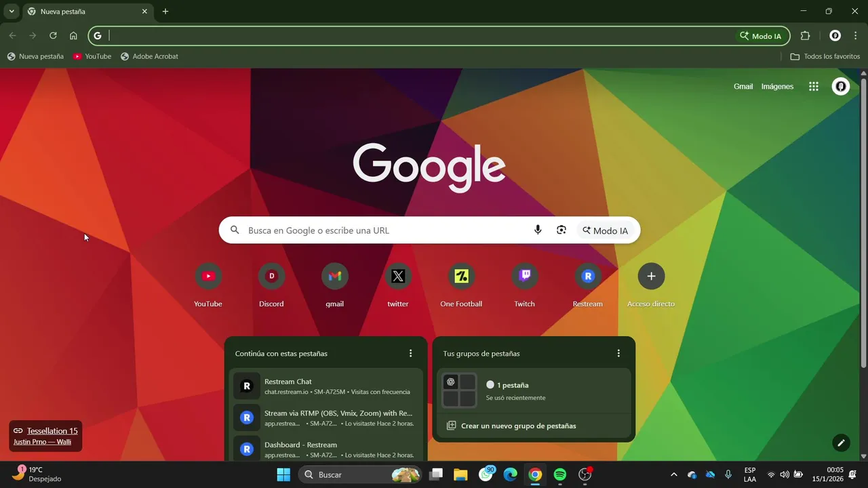
Task: Close the Nueva pestaña tab
Action: click(144, 12)
